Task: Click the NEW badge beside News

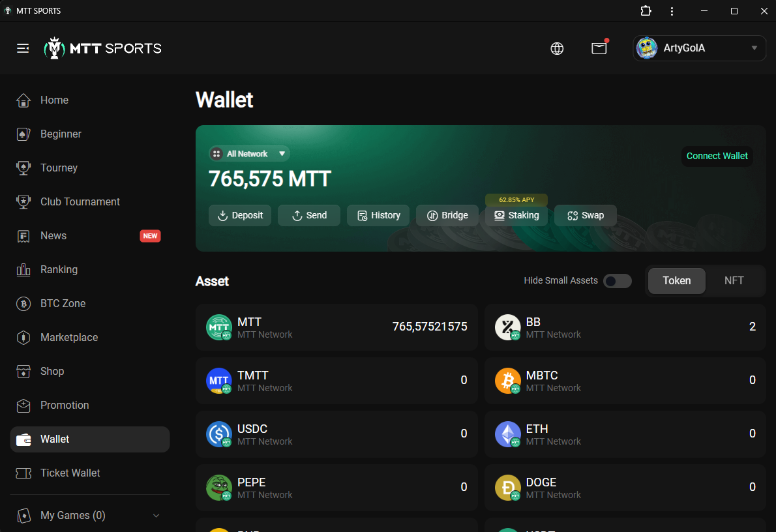Action: (x=150, y=236)
